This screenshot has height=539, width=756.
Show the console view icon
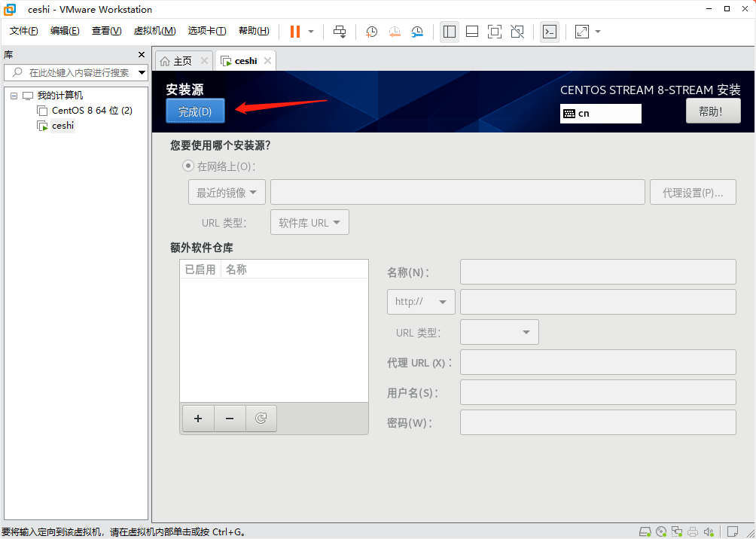[x=549, y=32]
